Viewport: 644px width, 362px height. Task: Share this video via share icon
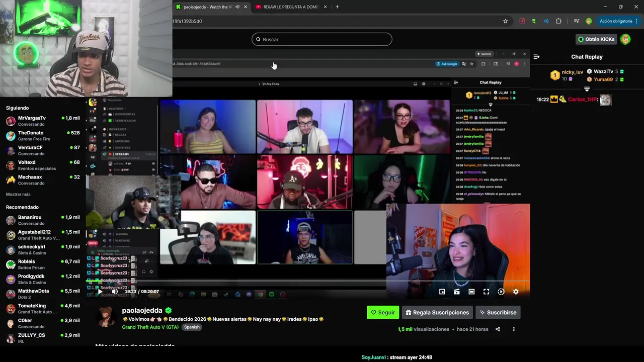(498, 329)
